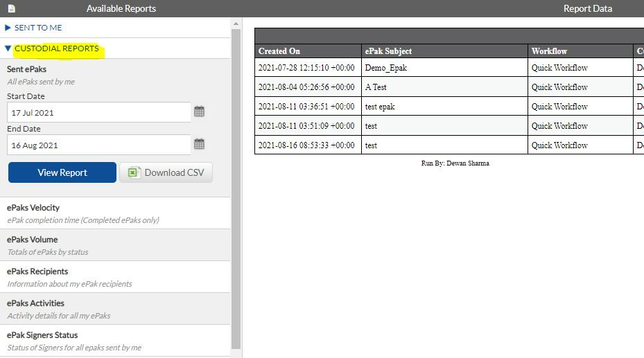
Task: Click the scrollbar up arrow in reports panel
Action: pyautogui.click(x=236, y=24)
